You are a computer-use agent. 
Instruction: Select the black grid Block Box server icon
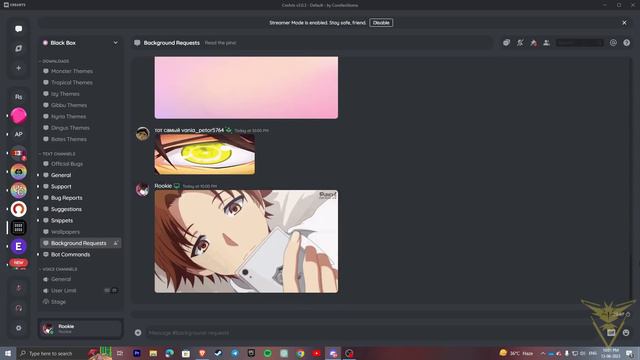18,228
